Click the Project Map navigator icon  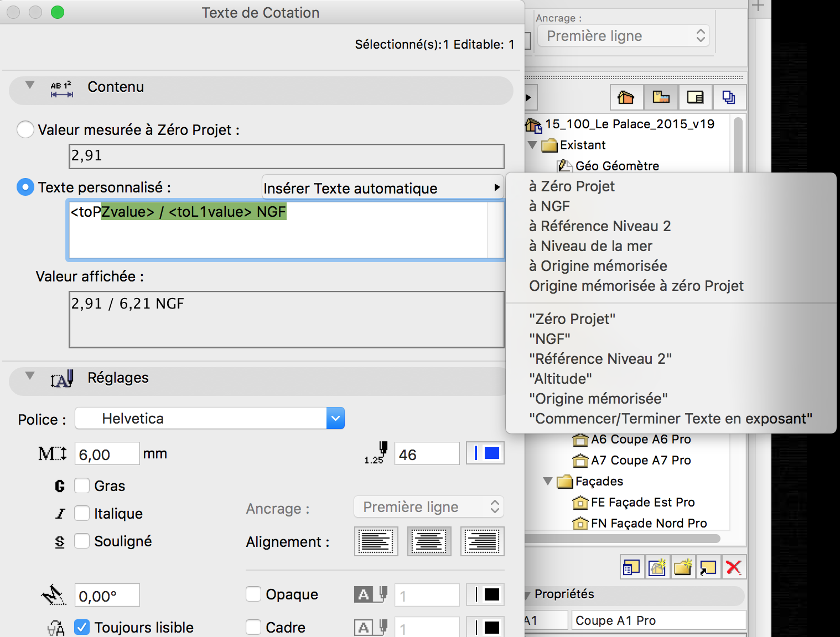tap(626, 98)
